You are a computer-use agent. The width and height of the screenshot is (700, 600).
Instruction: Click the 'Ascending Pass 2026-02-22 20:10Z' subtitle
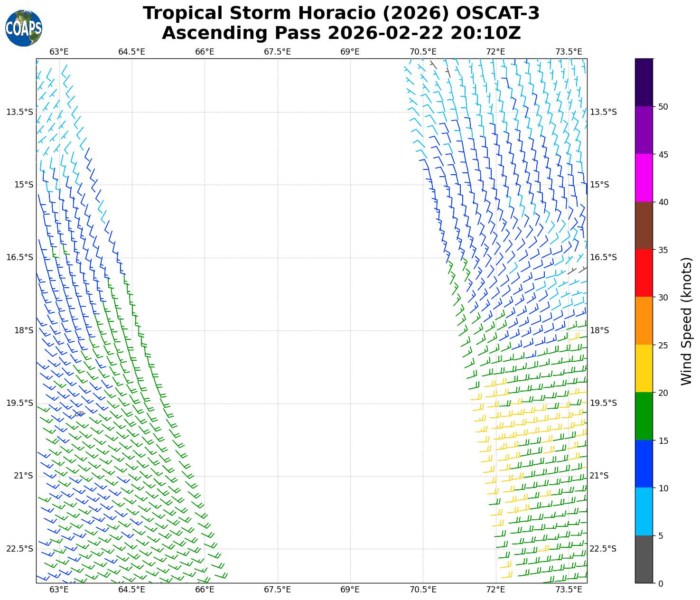coord(341,33)
